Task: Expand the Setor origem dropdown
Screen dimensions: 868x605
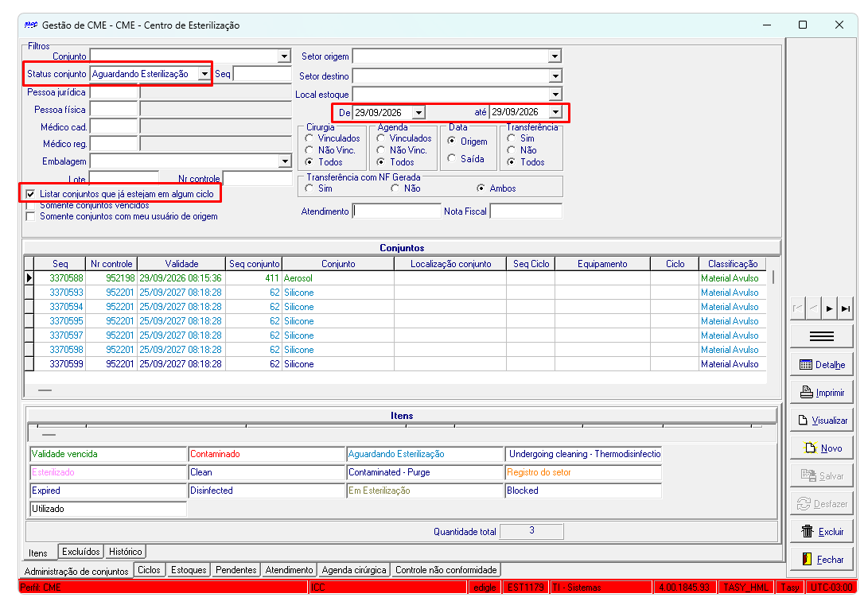Action: point(555,56)
